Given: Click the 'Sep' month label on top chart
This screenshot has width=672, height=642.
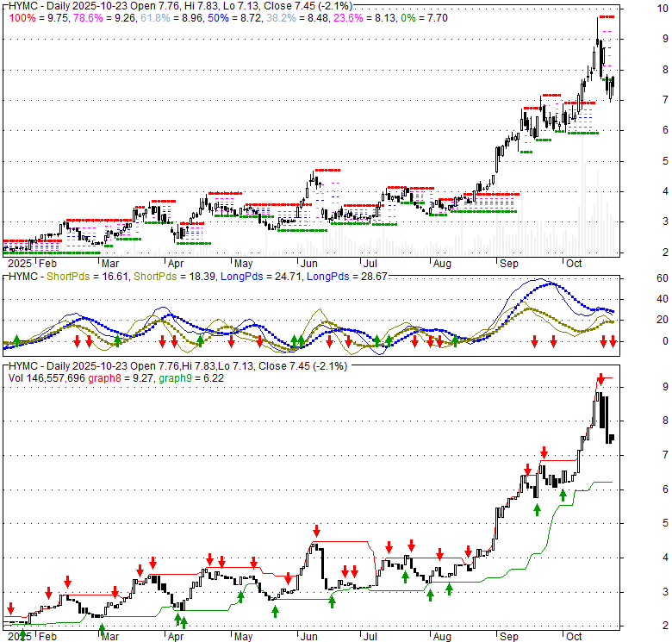Looking at the screenshot, I should click(x=508, y=264).
